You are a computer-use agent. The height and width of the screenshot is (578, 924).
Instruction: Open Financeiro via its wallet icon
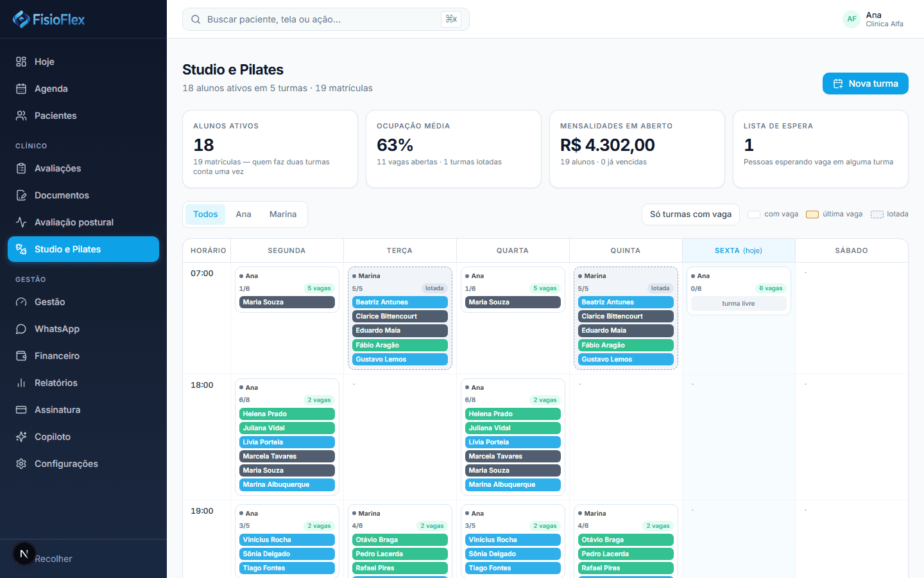point(21,356)
